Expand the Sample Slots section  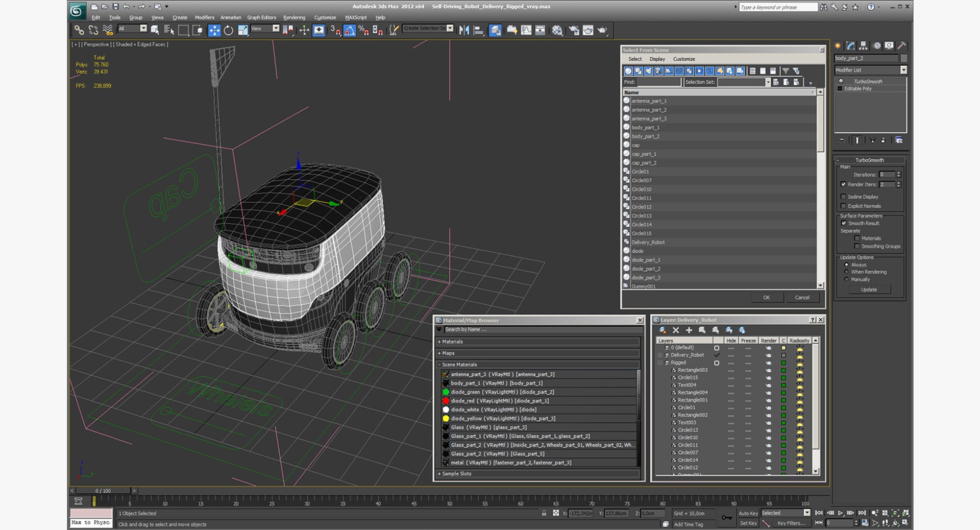(538, 474)
